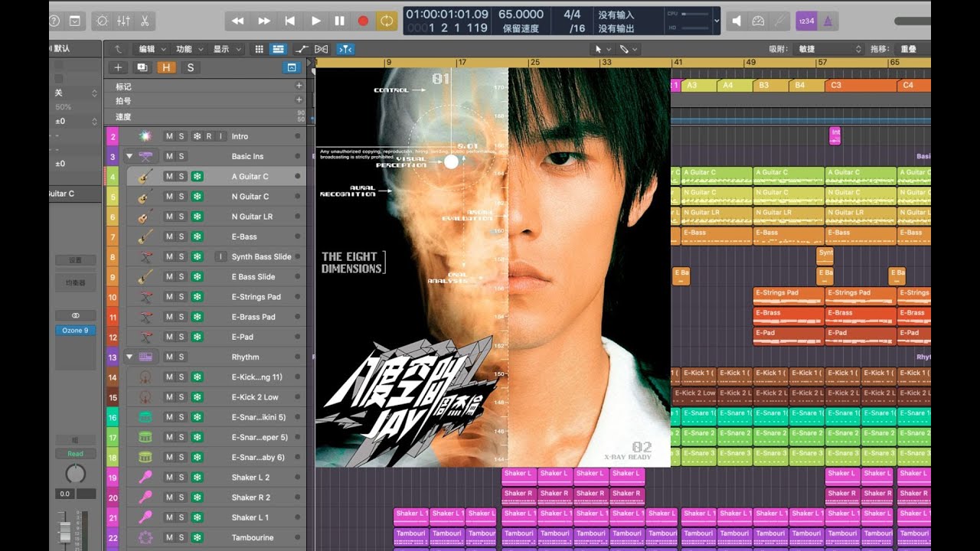Click the Fast Forward transport button
Viewport: 980px width, 551px height.
264,21
